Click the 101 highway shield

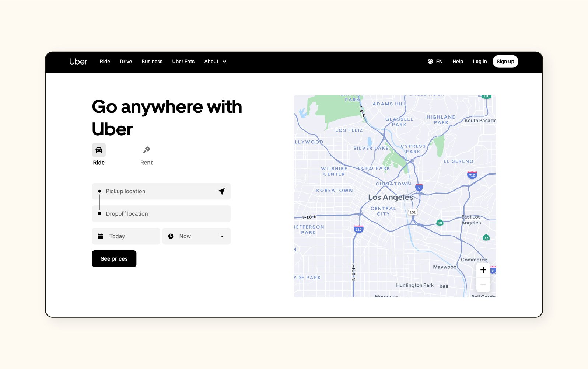click(x=413, y=212)
